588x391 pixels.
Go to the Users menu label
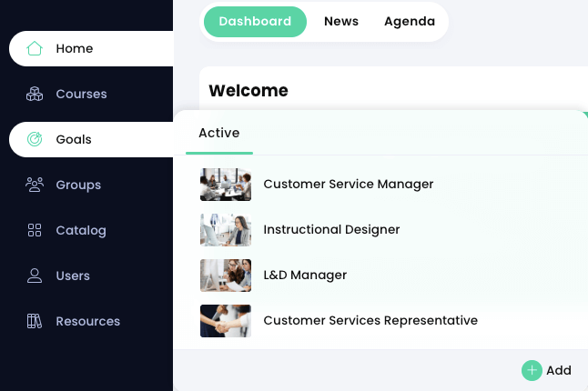[73, 276]
